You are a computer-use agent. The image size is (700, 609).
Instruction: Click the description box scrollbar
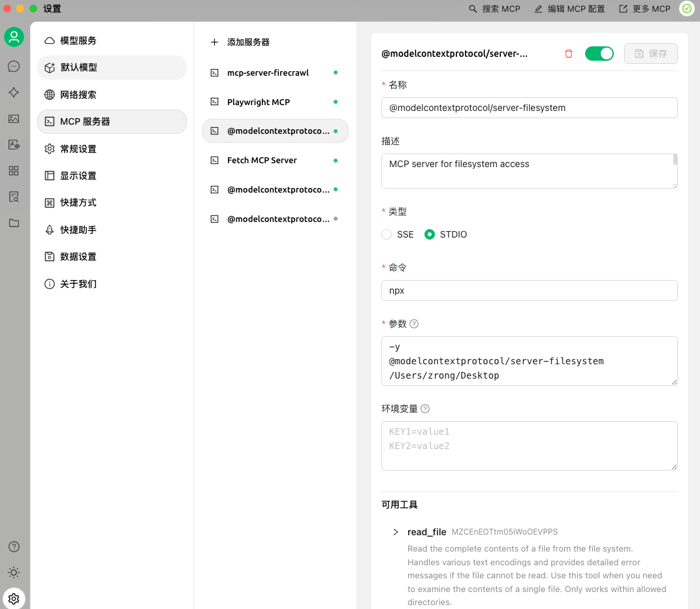click(x=675, y=160)
